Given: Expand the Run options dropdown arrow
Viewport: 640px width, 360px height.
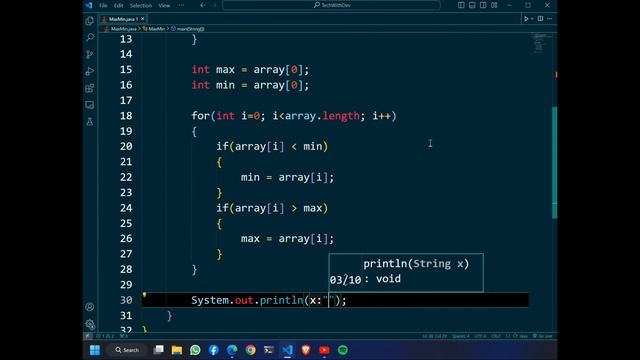Looking at the screenshot, I should [532, 19].
